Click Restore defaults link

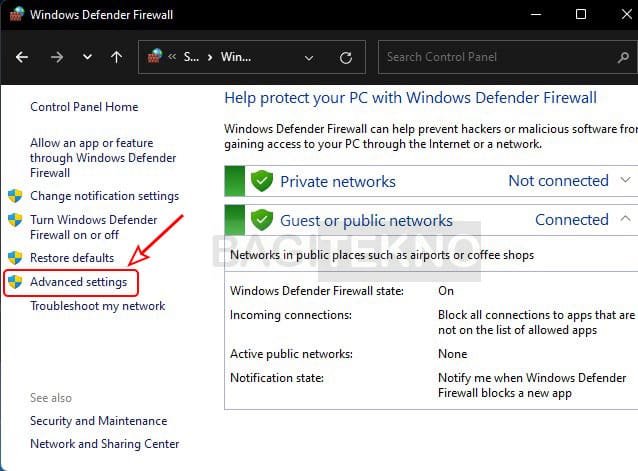(72, 258)
